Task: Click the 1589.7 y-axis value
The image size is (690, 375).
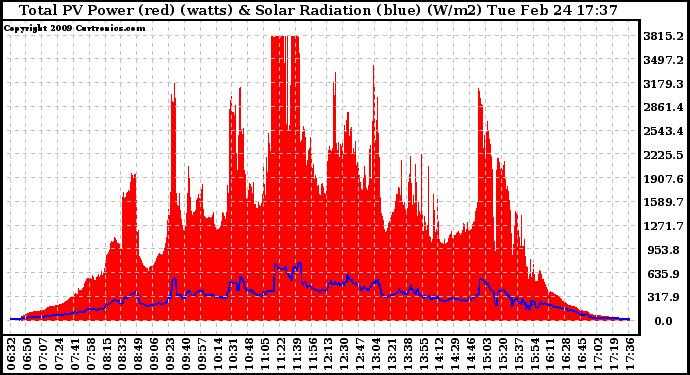Action: (663, 202)
